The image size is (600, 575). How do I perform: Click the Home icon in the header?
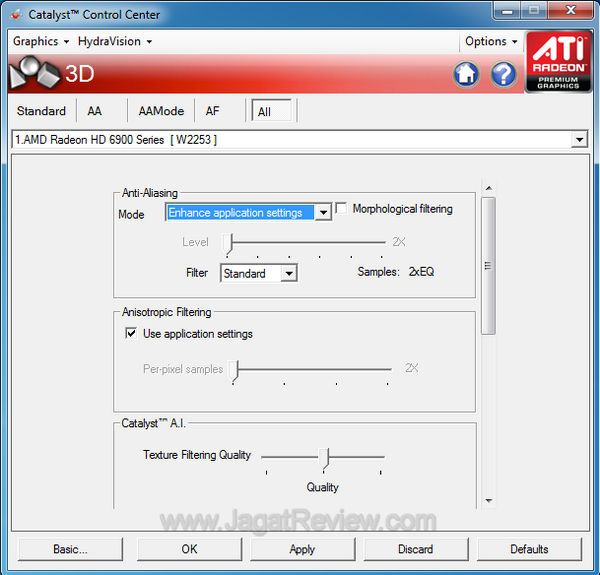(x=466, y=74)
